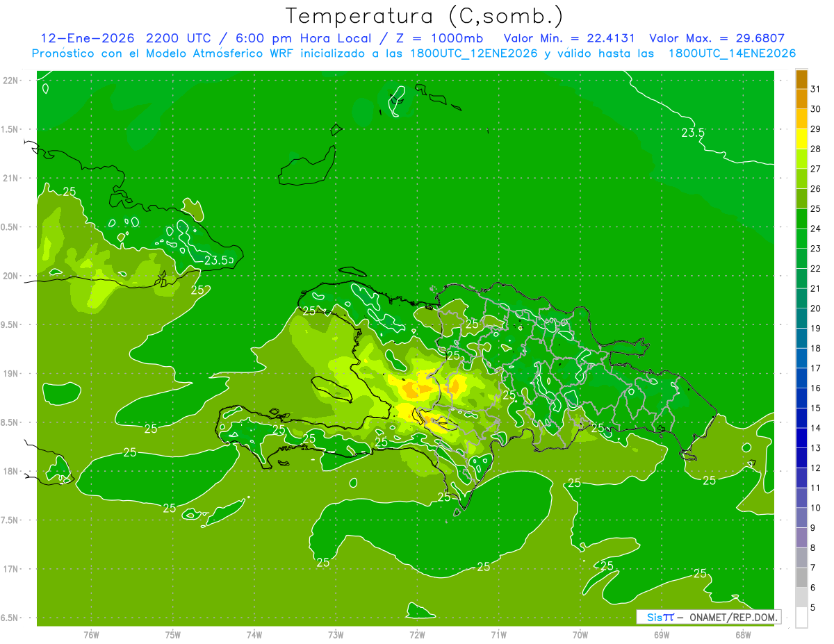Click the color scale value "11"
The width and height of the screenshot is (834, 644).
(816, 488)
